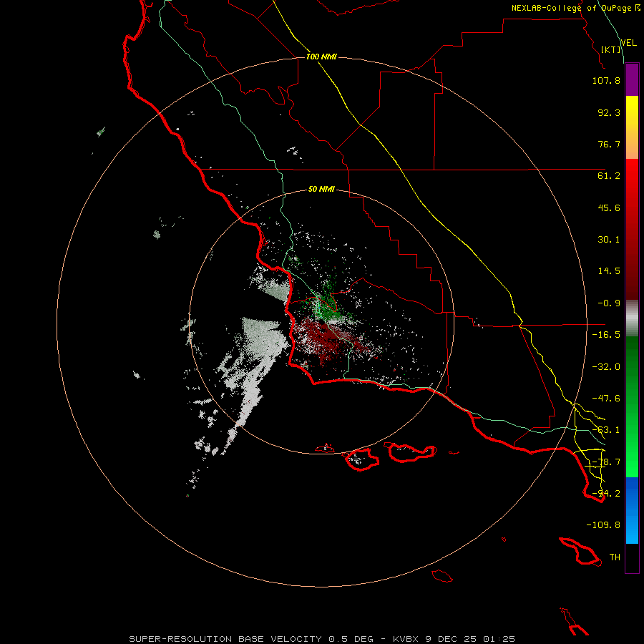644x644 pixels.
Task: Click the 45.6 velocity scale value
Action: [609, 208]
